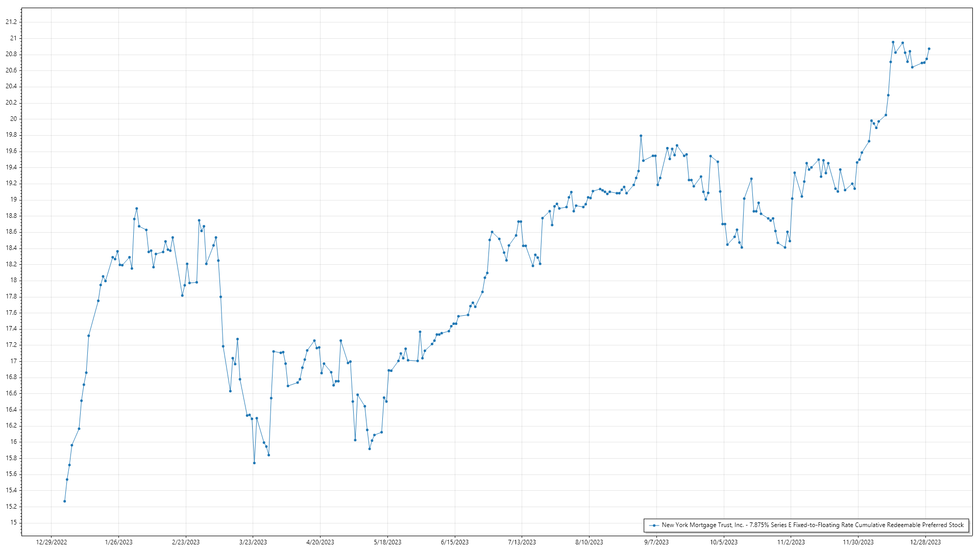Click the 1/26/2023 x-axis date label

coord(118,542)
